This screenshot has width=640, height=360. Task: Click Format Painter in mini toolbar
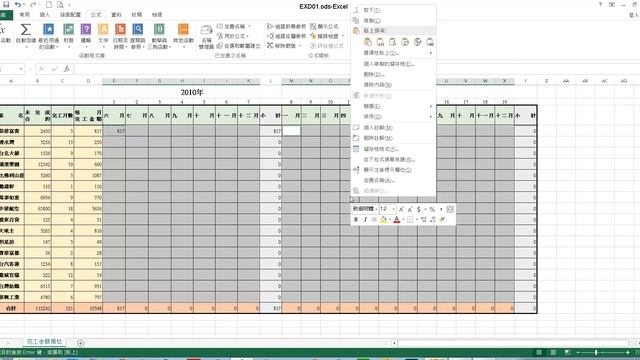pyautogui.click(x=442, y=220)
